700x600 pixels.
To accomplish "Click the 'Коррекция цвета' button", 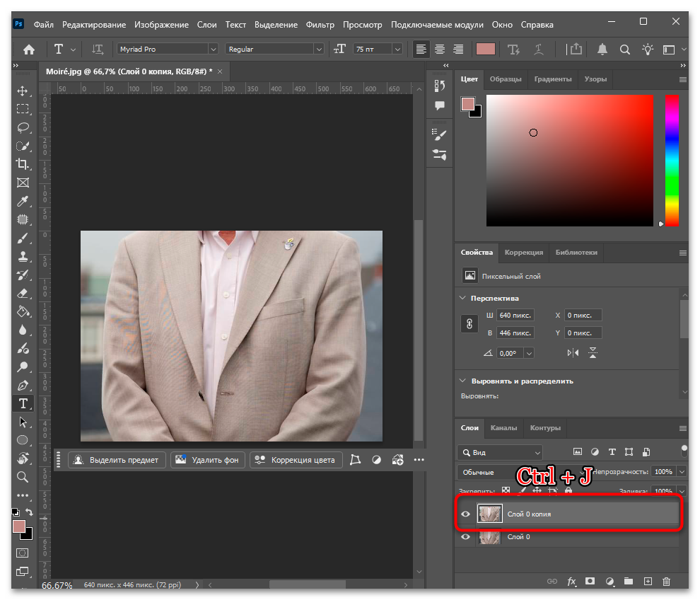I will point(296,460).
